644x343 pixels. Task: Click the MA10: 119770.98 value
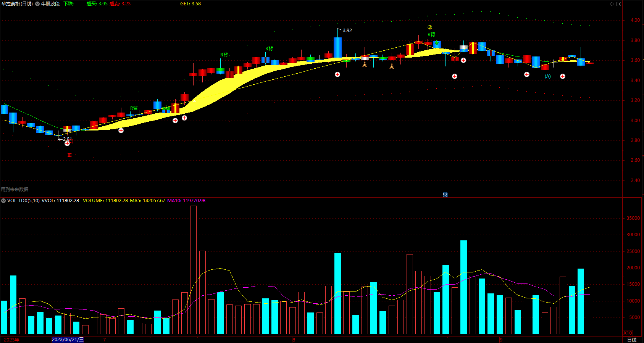pyautogui.click(x=186, y=201)
